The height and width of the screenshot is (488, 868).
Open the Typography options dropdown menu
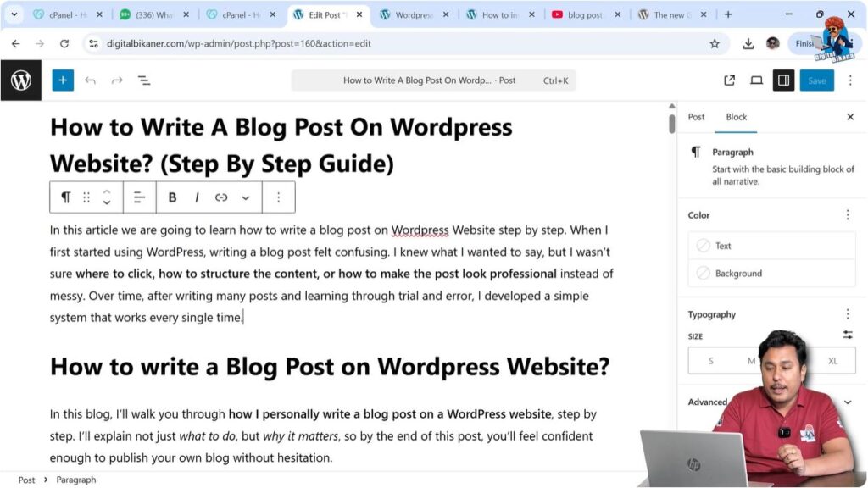point(847,313)
